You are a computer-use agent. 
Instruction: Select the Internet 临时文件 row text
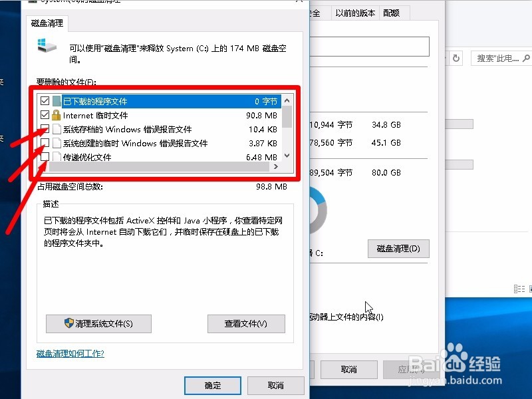95,115
